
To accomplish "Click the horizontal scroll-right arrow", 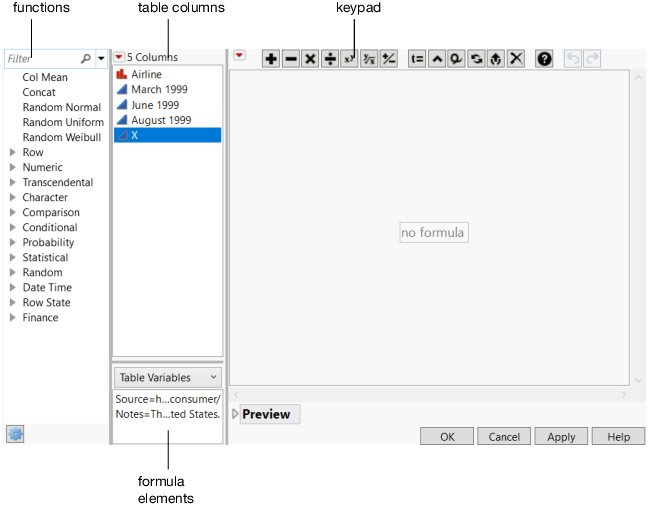I will tap(624, 394).
